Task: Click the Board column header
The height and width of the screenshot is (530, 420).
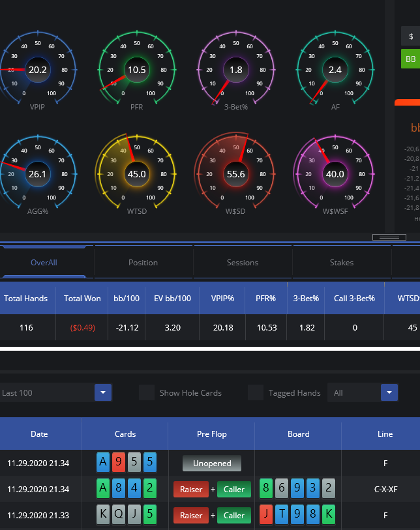Action: (298, 434)
